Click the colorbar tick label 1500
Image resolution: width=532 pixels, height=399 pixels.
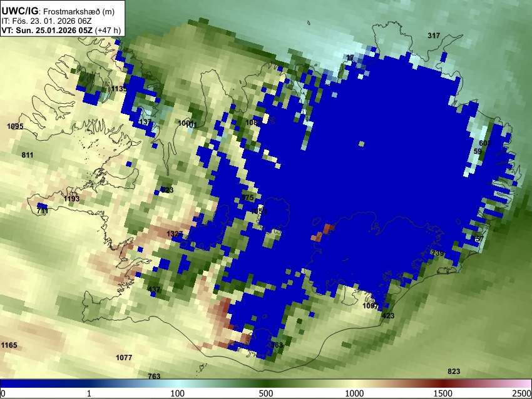coord(443,393)
